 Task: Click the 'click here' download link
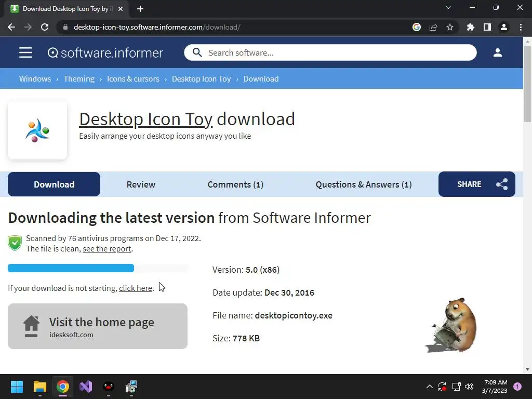coord(136,288)
